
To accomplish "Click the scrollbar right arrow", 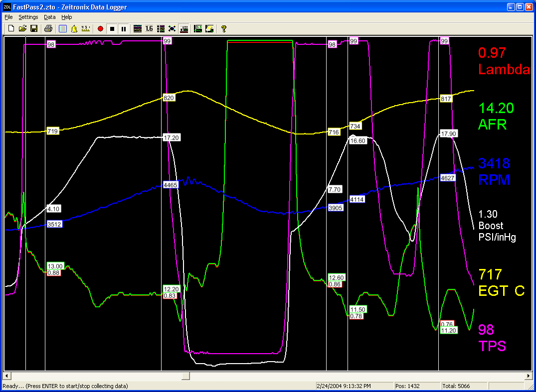I will pos(529,376).
